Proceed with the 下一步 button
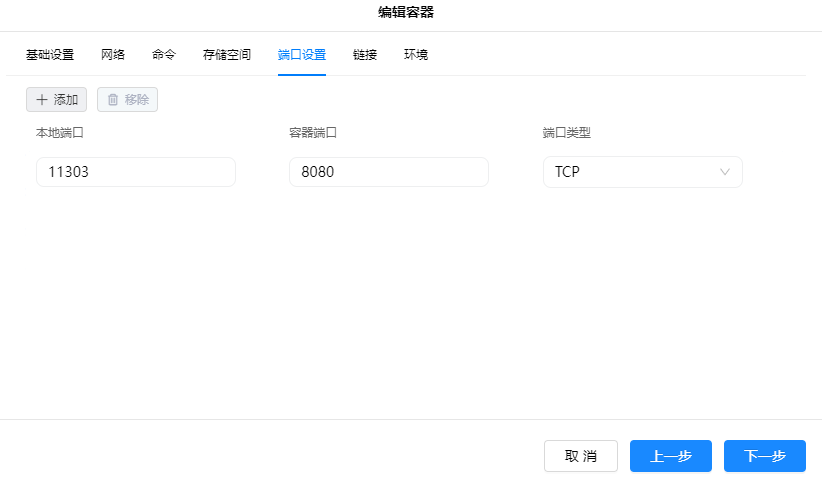This screenshot has width=822, height=489. (765, 456)
